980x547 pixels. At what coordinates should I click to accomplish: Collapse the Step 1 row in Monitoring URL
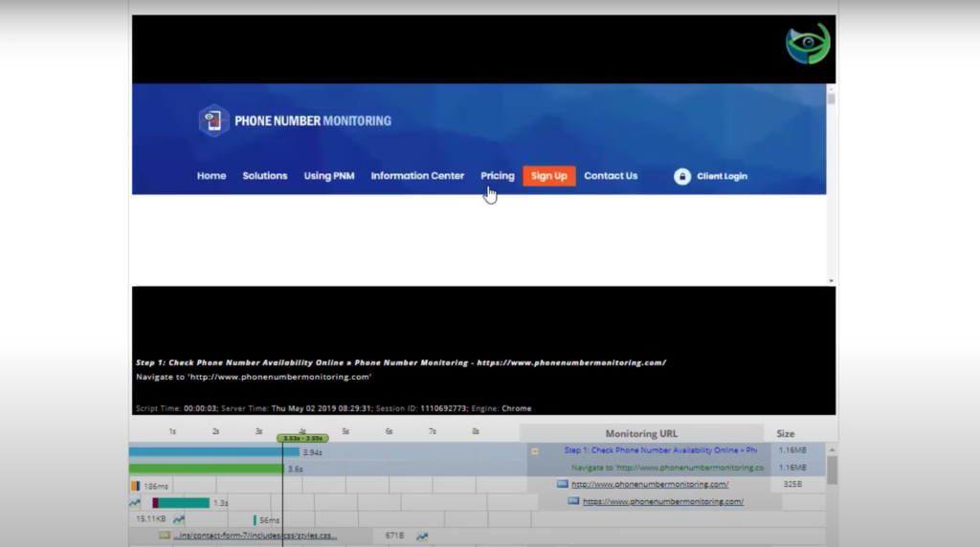click(535, 450)
